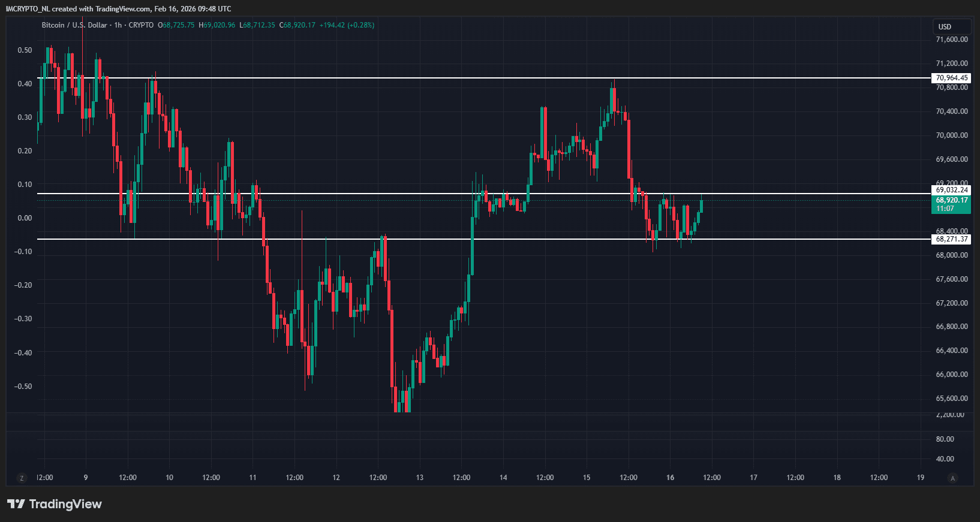
Task: Click the date label 9 on time axis
Action: 86,478
